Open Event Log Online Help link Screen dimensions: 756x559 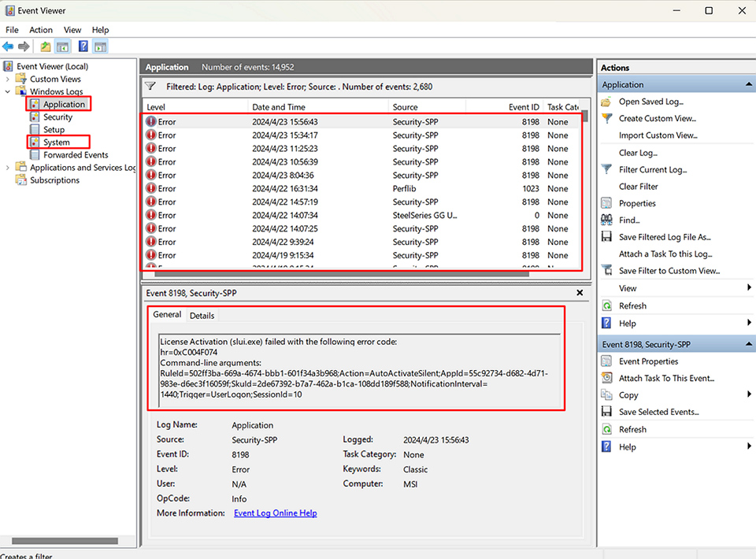[273, 513]
